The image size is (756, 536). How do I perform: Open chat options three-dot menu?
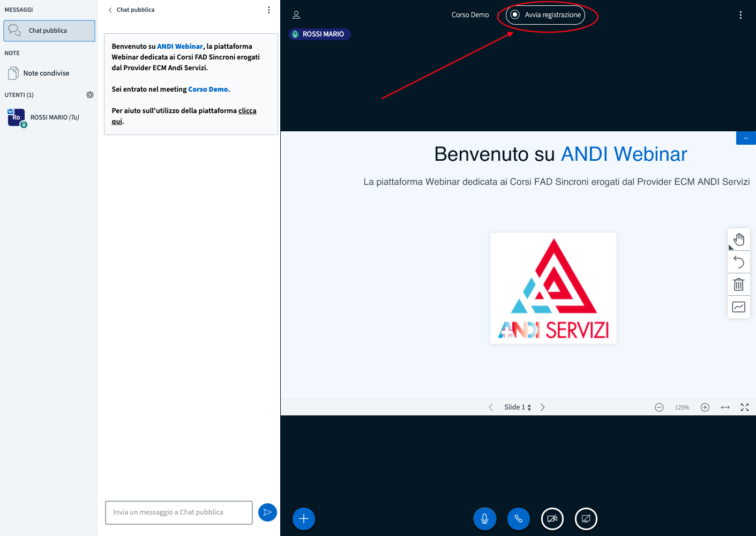coord(269,10)
